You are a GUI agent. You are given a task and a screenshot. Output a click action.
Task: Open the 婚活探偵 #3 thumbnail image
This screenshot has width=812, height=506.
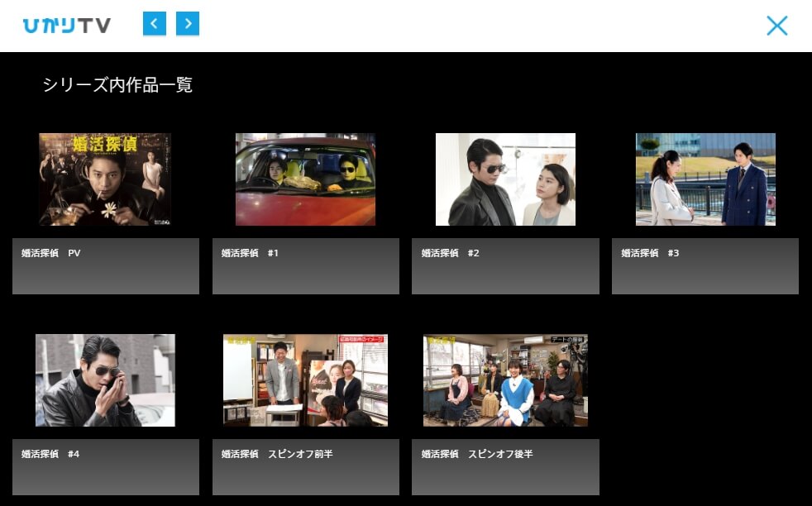(x=705, y=179)
